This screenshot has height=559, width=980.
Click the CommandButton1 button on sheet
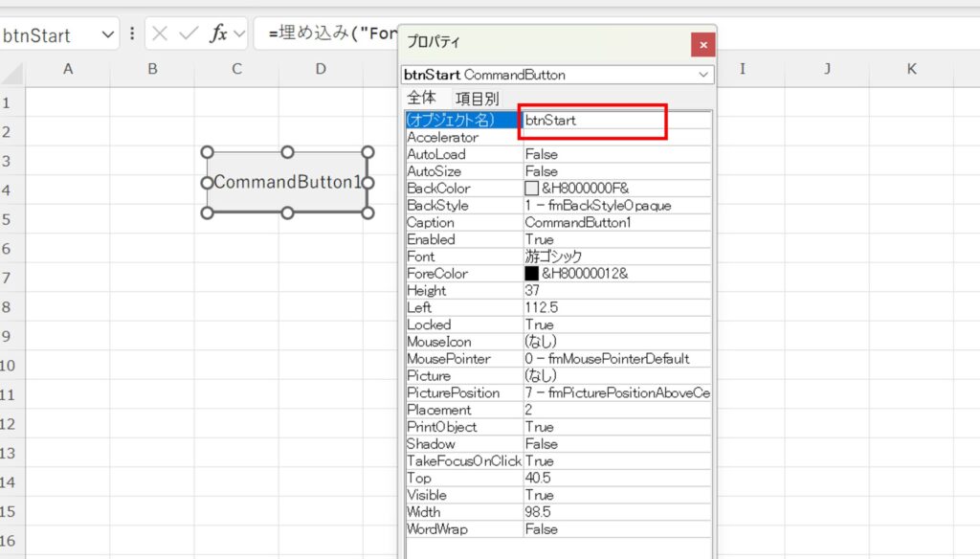(x=287, y=182)
